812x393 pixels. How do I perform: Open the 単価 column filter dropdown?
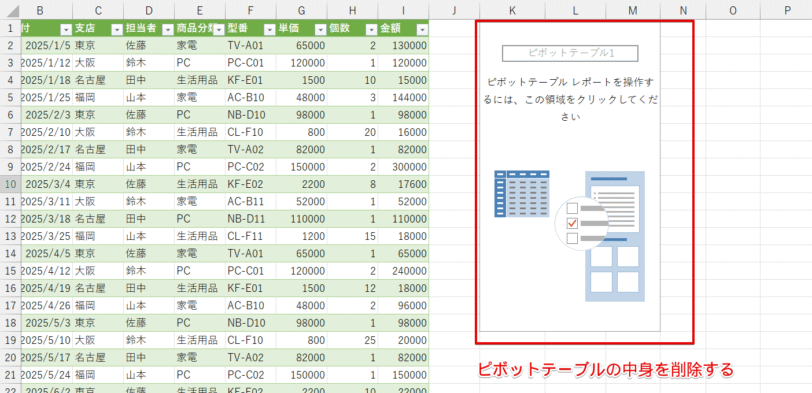click(320, 30)
